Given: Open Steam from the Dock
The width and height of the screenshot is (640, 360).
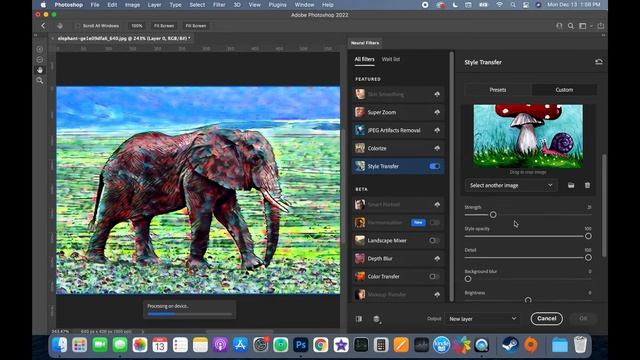Looking at the screenshot, I should [x=510, y=345].
